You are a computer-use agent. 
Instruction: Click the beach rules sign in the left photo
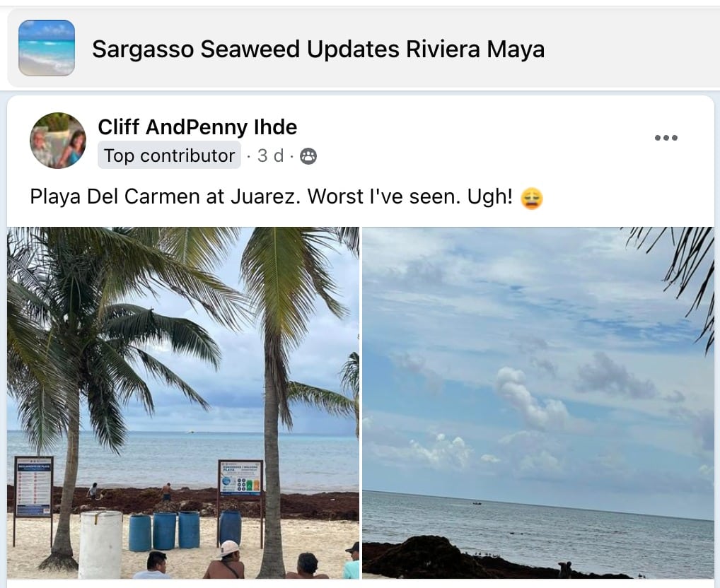coord(33,487)
